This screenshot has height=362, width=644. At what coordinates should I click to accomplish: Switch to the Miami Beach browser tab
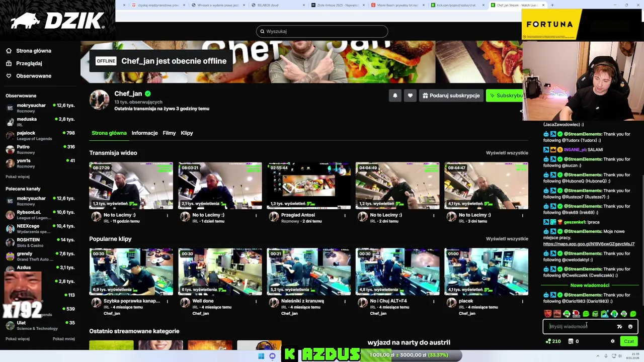tap(397, 5)
